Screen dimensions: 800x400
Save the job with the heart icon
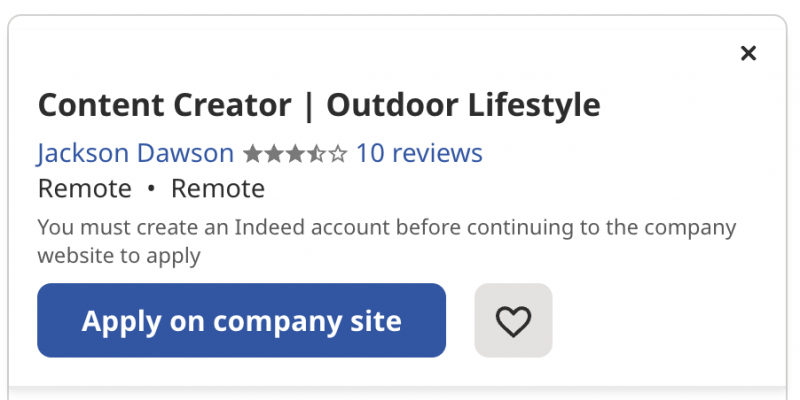[513, 320]
